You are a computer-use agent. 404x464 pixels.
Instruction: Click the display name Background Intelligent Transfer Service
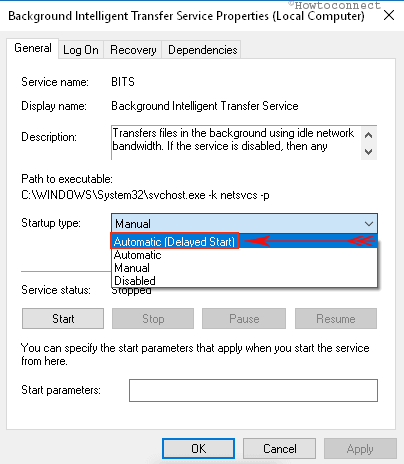click(x=205, y=106)
